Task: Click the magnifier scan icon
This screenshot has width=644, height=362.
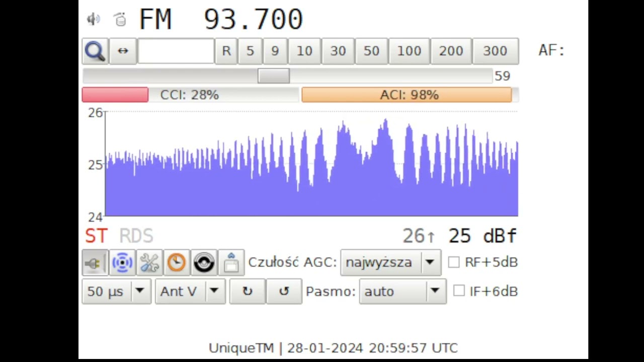Action: coord(95,51)
